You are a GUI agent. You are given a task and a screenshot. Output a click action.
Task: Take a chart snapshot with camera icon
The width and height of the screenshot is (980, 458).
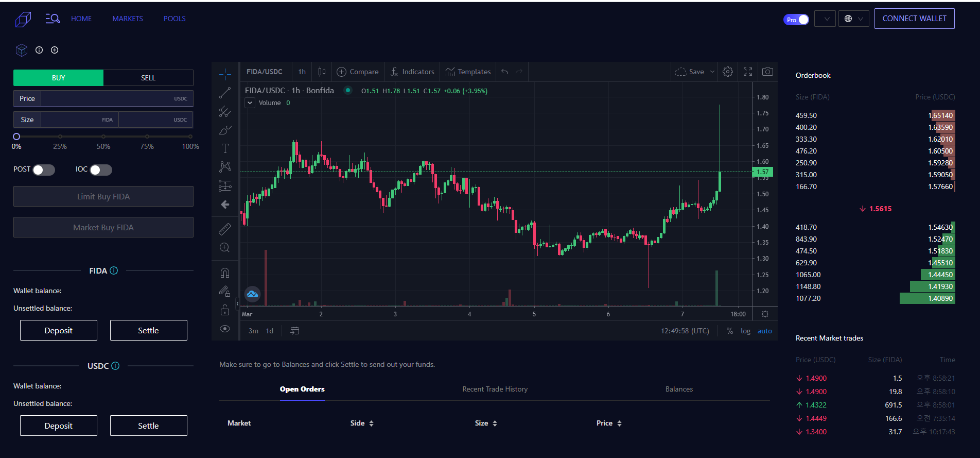[767, 72]
